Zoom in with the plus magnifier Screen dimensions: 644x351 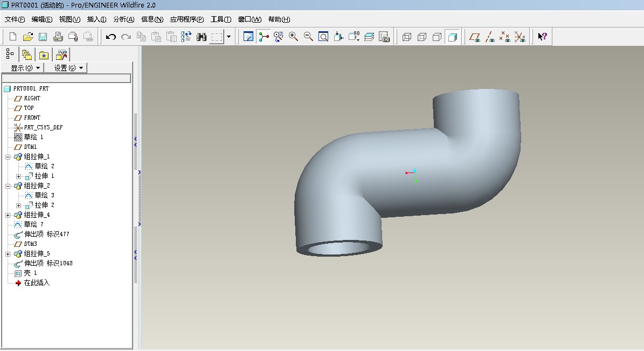point(293,37)
